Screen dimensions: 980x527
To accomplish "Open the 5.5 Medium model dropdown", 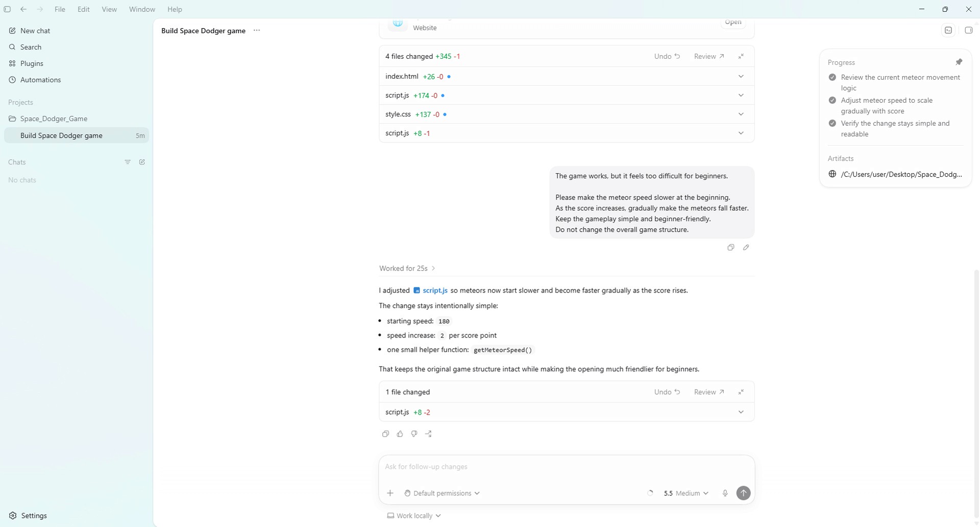I will [686, 493].
